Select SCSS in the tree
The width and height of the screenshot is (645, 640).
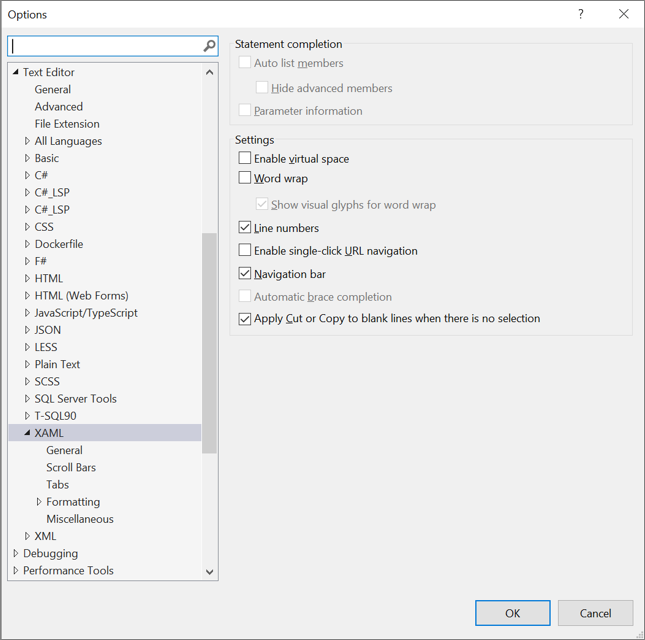coord(47,381)
